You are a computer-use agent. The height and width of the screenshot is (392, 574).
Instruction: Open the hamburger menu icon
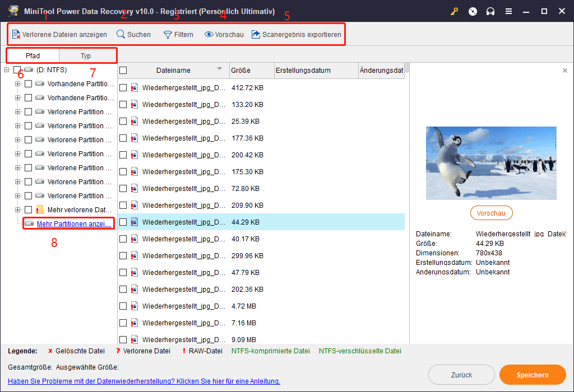(x=508, y=11)
